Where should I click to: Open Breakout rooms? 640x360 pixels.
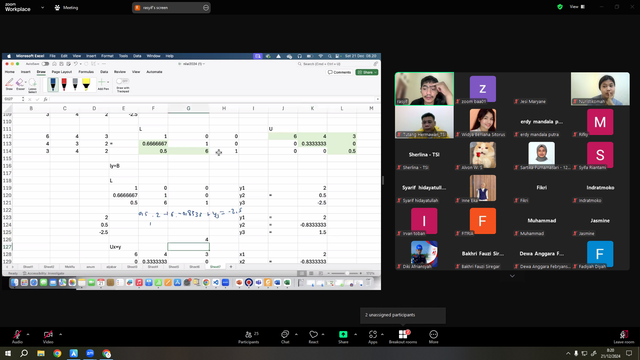pos(403,337)
